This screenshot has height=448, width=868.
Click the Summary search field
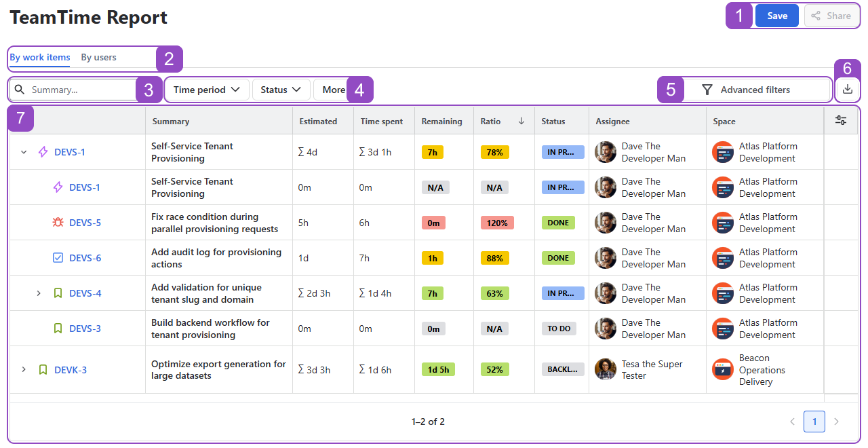tap(81, 90)
